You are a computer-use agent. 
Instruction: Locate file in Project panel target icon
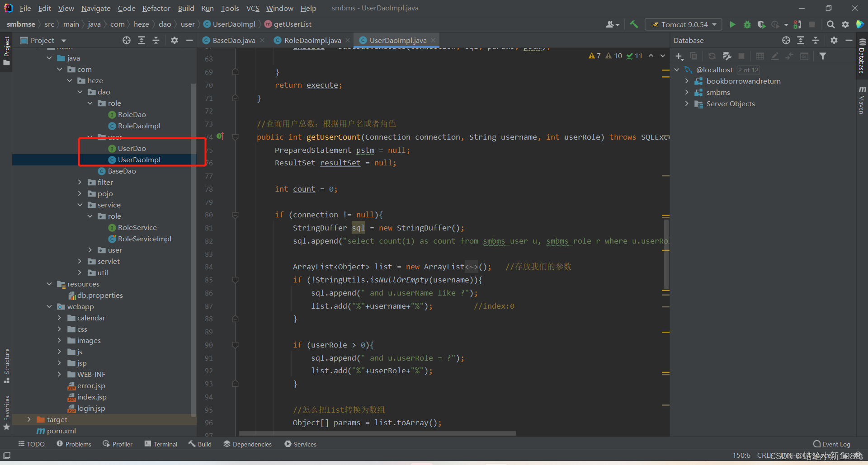tap(127, 40)
